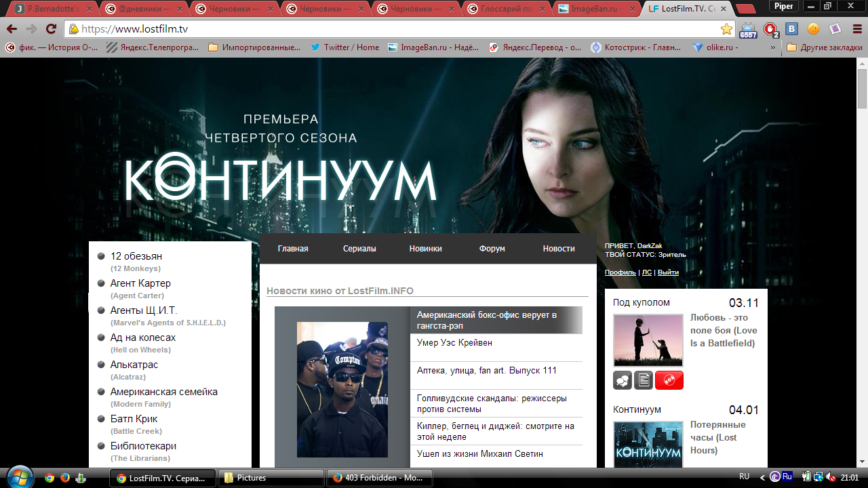The image size is (868, 488).
Task: Open the Сериалы menu item
Action: (x=359, y=249)
